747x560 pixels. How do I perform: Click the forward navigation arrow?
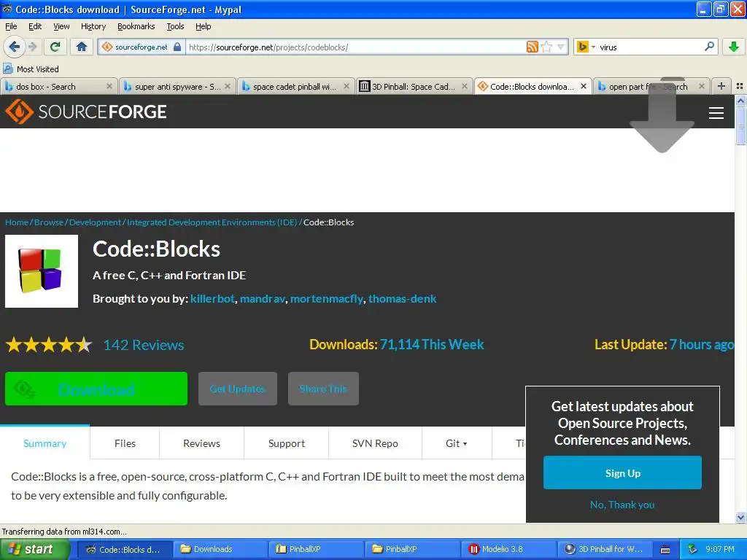(x=33, y=47)
